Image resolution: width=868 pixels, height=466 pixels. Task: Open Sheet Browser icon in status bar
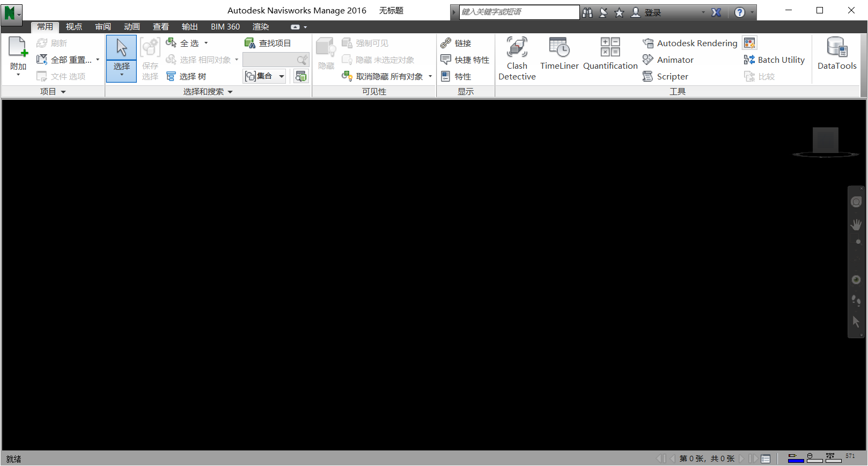766,458
